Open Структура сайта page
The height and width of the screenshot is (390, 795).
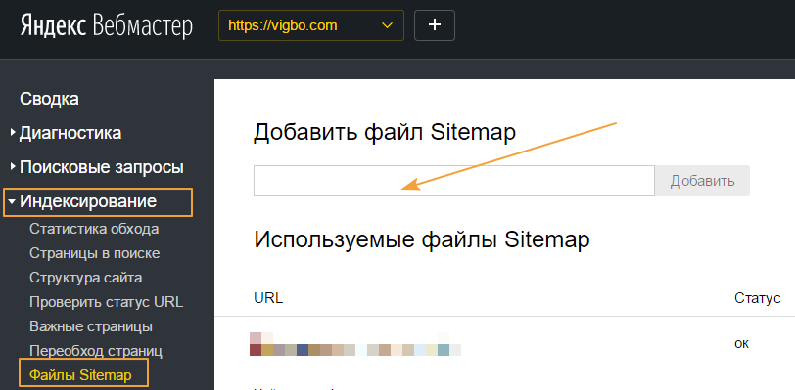coord(86,278)
